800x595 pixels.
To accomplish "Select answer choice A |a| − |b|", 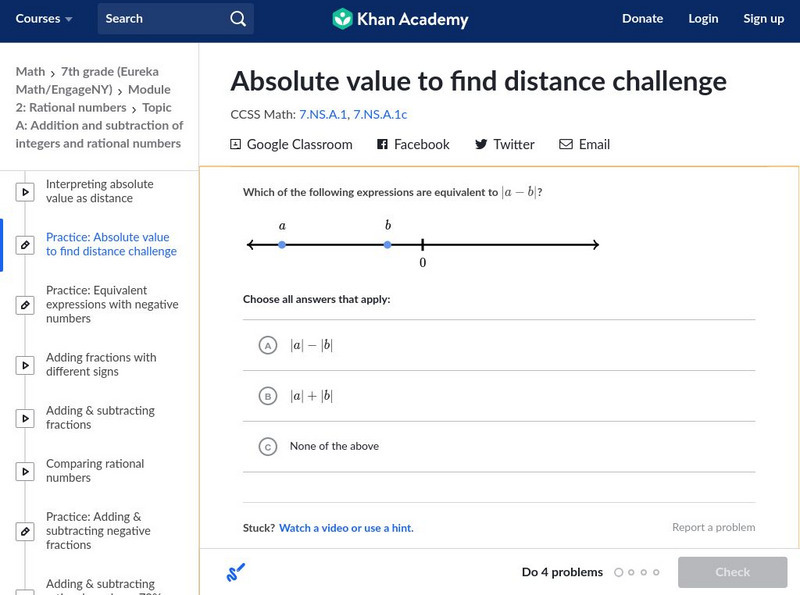I will coord(267,346).
